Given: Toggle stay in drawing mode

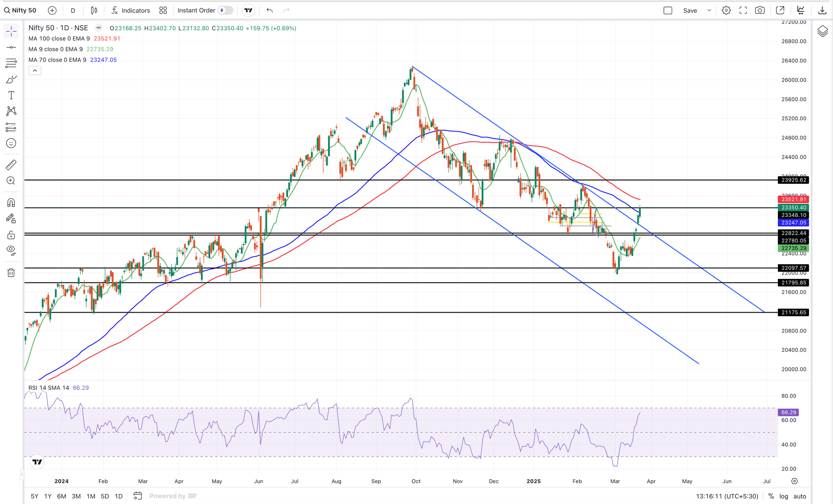Looking at the screenshot, I should point(11,219).
